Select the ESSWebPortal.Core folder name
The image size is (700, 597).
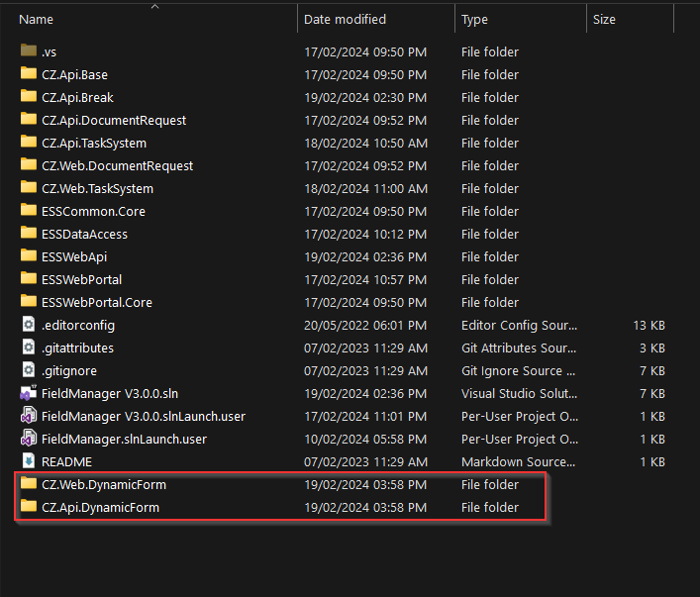[x=97, y=302]
